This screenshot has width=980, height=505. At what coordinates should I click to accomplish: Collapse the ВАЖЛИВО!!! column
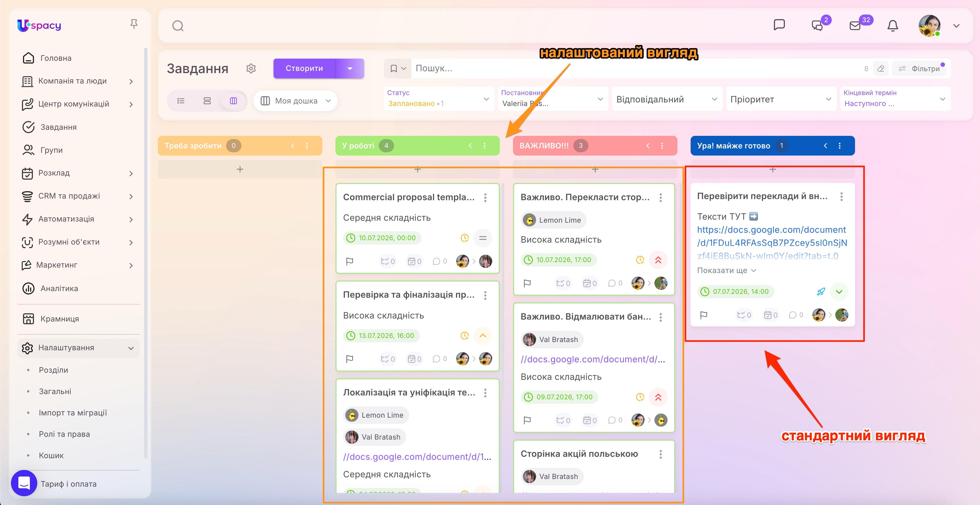[x=648, y=146]
